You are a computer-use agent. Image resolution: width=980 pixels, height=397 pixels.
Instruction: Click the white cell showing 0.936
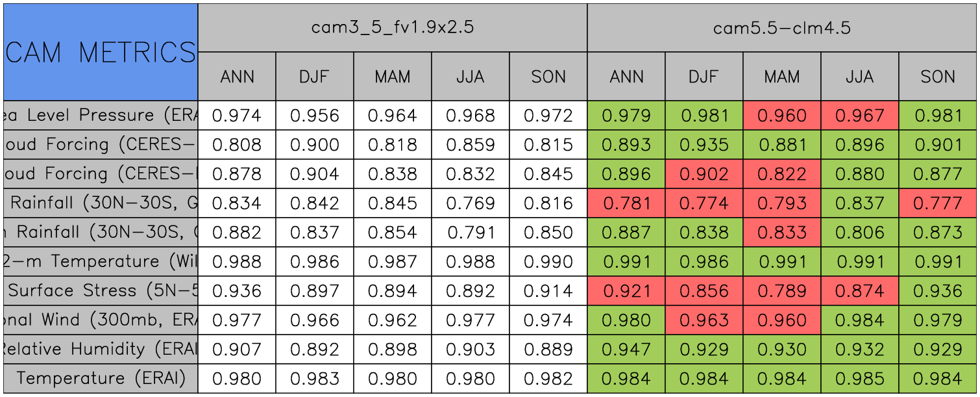(237, 291)
